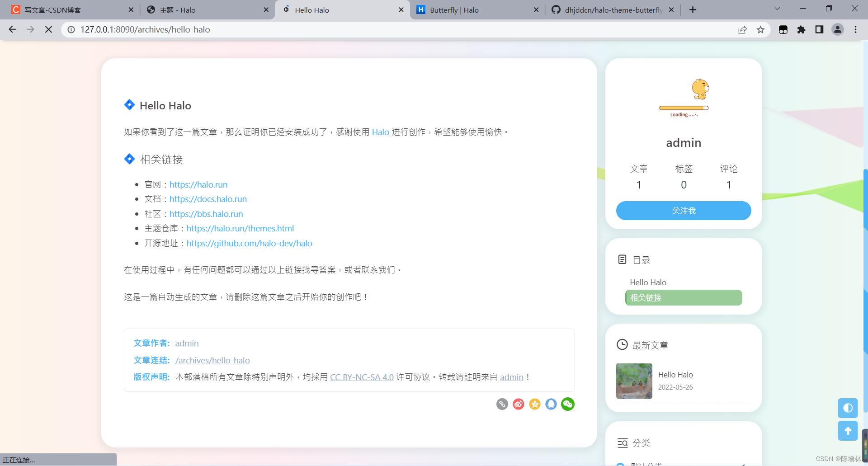Viewport: 868px width, 466px height.
Task: Open /archives/hello-halo article link
Action: pyautogui.click(x=212, y=360)
